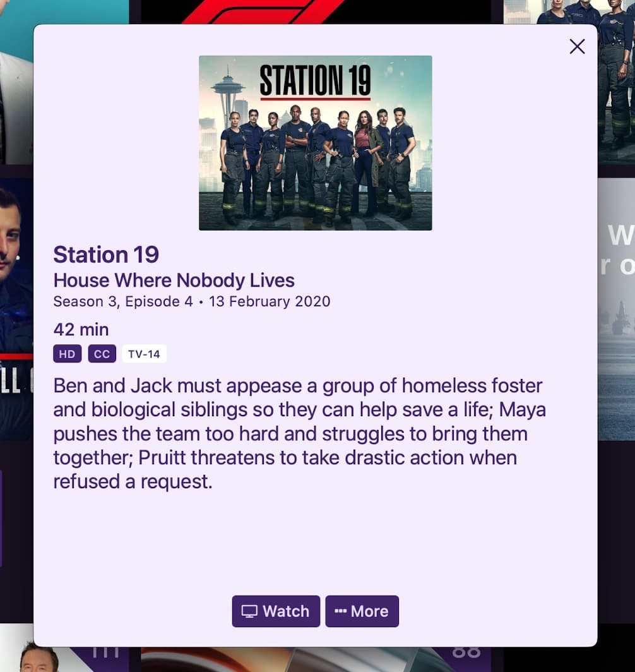Click the monitor icon on Watch button
635x672 pixels.
pos(249,611)
